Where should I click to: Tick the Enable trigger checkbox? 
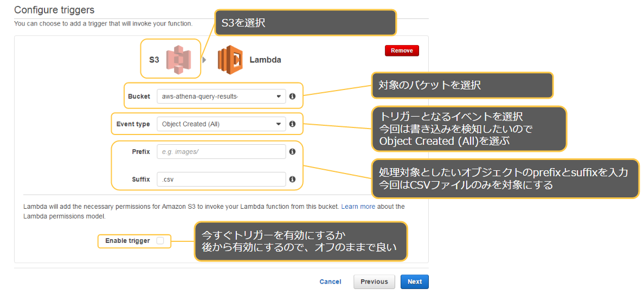(160, 241)
